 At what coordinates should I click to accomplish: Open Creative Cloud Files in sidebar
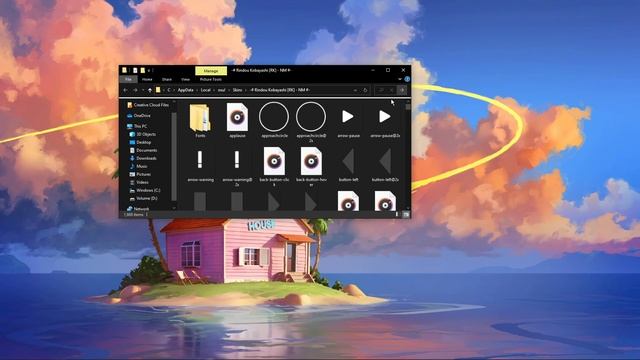147,105
